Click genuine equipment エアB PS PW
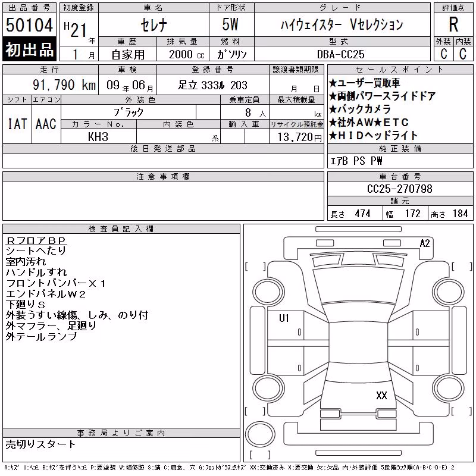 [x=356, y=161]
